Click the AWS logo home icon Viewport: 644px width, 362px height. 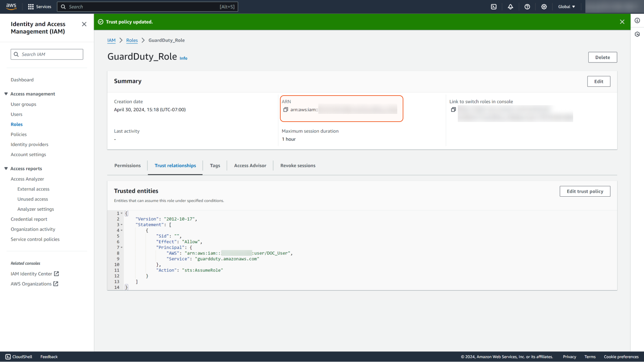[x=11, y=6]
